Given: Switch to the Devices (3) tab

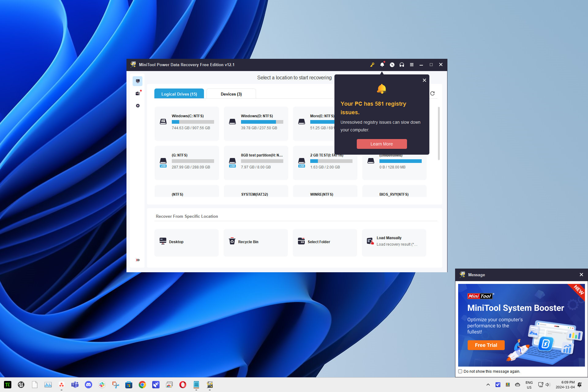Looking at the screenshot, I should 231,94.
